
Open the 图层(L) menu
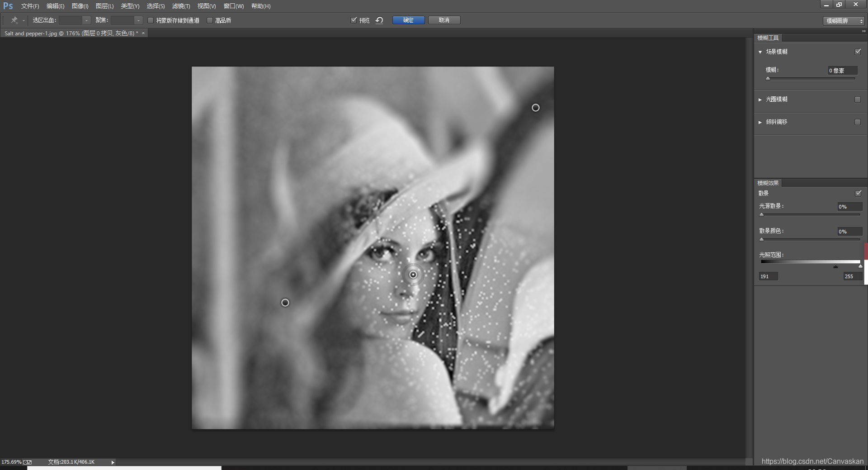pyautogui.click(x=104, y=6)
